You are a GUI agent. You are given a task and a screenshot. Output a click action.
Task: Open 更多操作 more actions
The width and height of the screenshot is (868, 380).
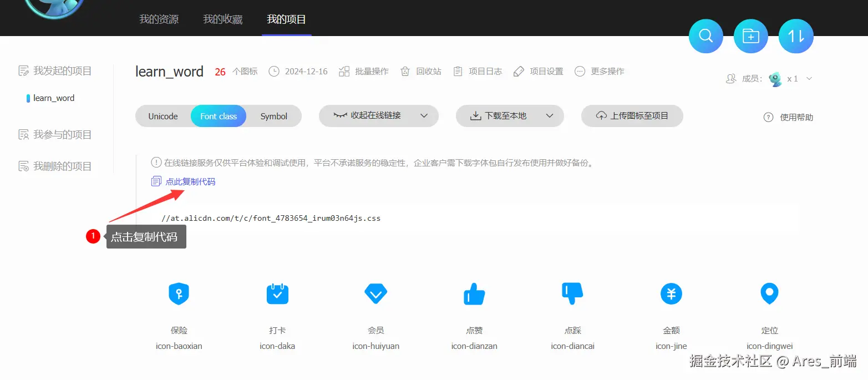pyautogui.click(x=599, y=72)
